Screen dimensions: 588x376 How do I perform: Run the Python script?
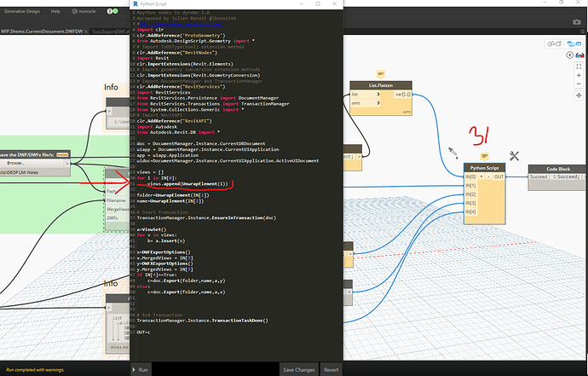pyautogui.click(x=141, y=370)
